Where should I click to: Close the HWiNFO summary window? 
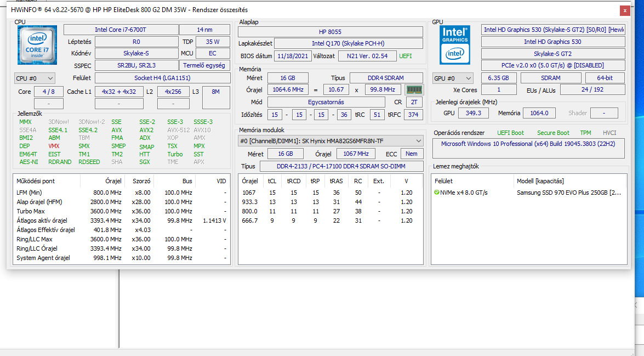(625, 10)
